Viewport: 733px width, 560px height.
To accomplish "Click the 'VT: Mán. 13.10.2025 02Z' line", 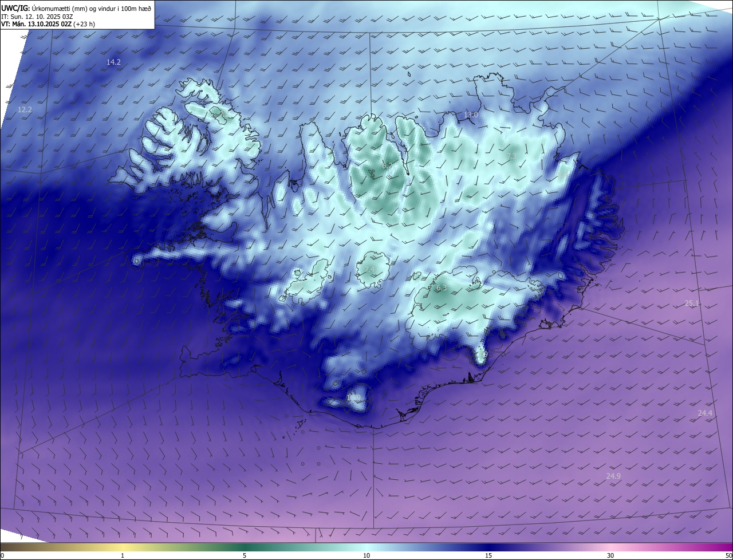I will tap(48, 24).
